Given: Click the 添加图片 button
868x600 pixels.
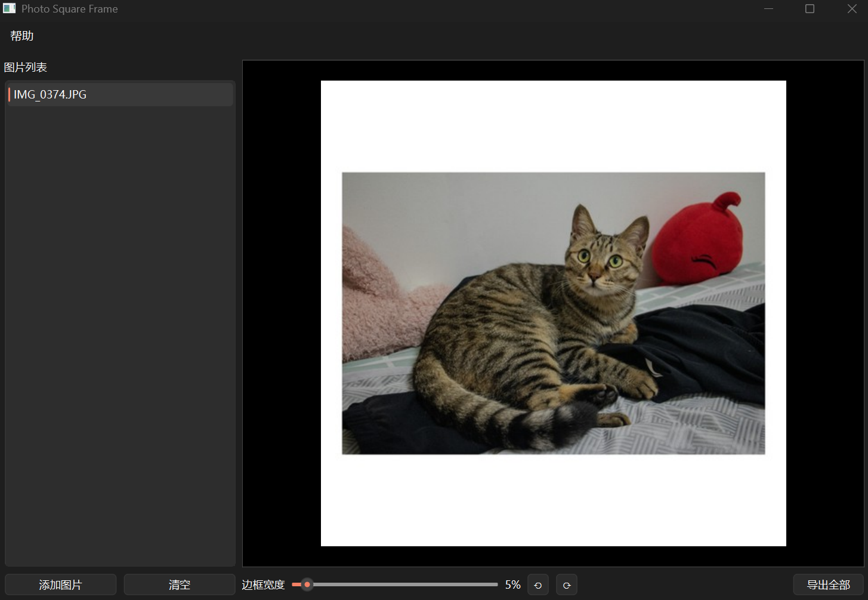Looking at the screenshot, I should point(60,585).
